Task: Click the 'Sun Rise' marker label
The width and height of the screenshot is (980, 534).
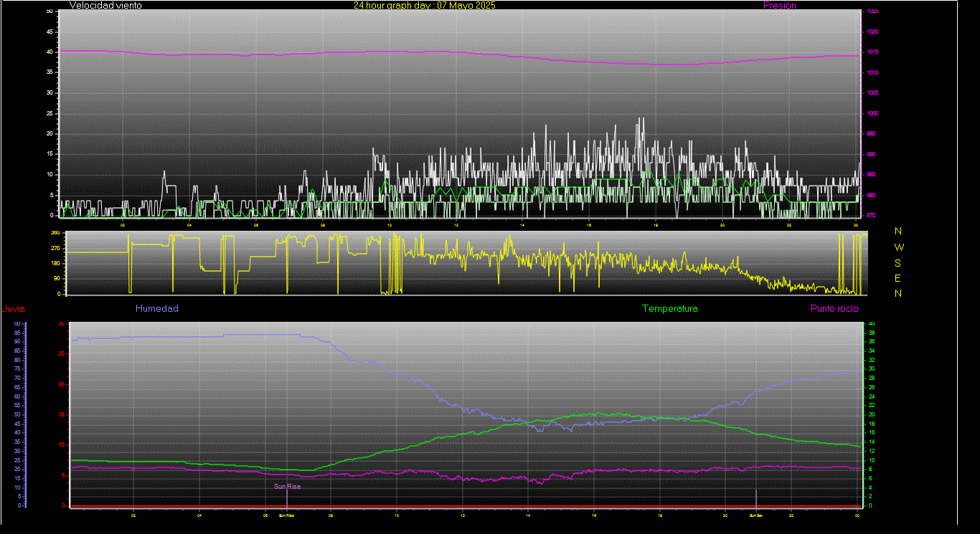Action: pyautogui.click(x=287, y=487)
